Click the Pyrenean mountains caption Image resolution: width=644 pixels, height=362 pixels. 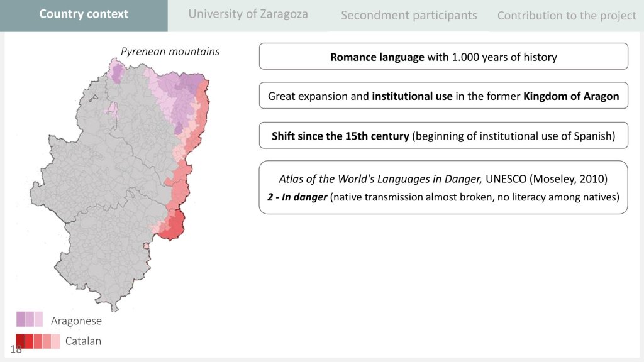[170, 52]
